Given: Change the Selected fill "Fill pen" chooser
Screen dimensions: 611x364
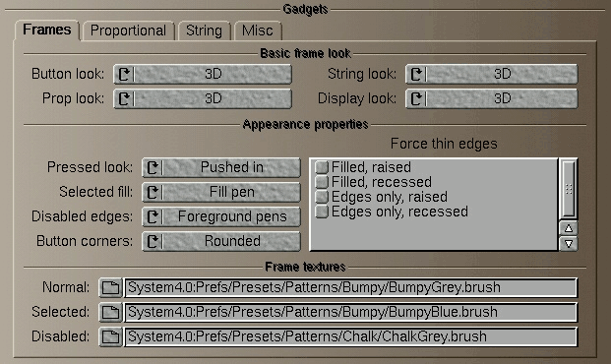Looking at the screenshot, I should pos(221,192).
